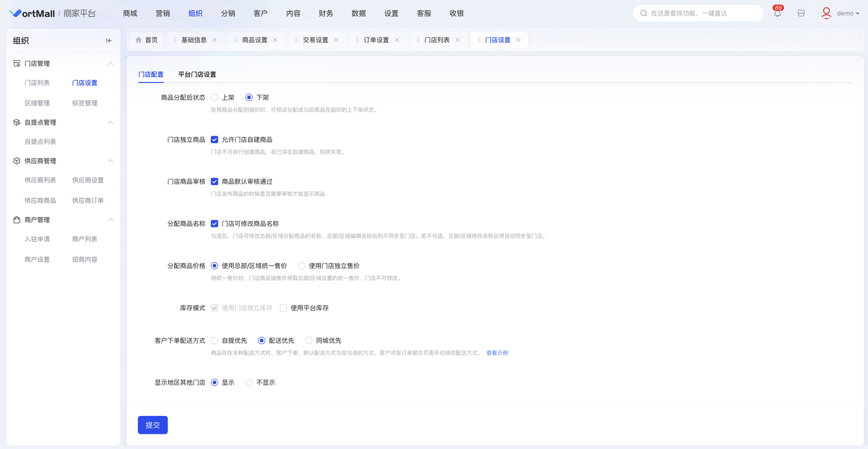Close the 门店列表 tab

click(x=458, y=40)
